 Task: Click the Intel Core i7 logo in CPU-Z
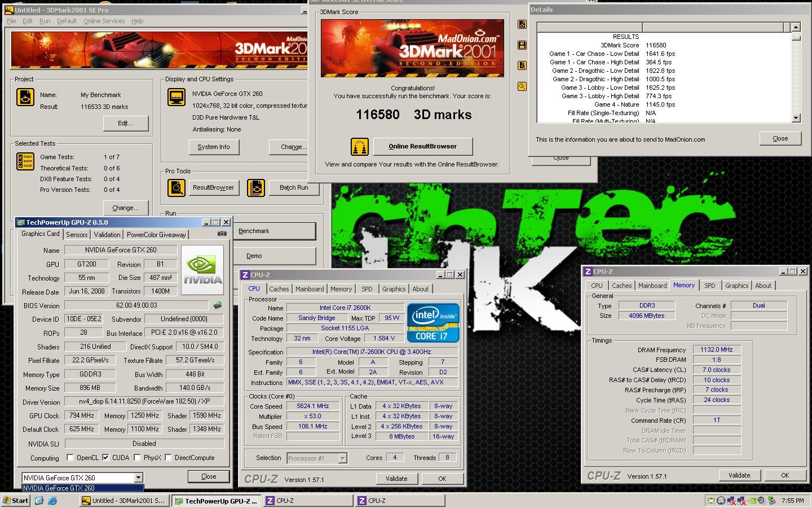tap(433, 323)
